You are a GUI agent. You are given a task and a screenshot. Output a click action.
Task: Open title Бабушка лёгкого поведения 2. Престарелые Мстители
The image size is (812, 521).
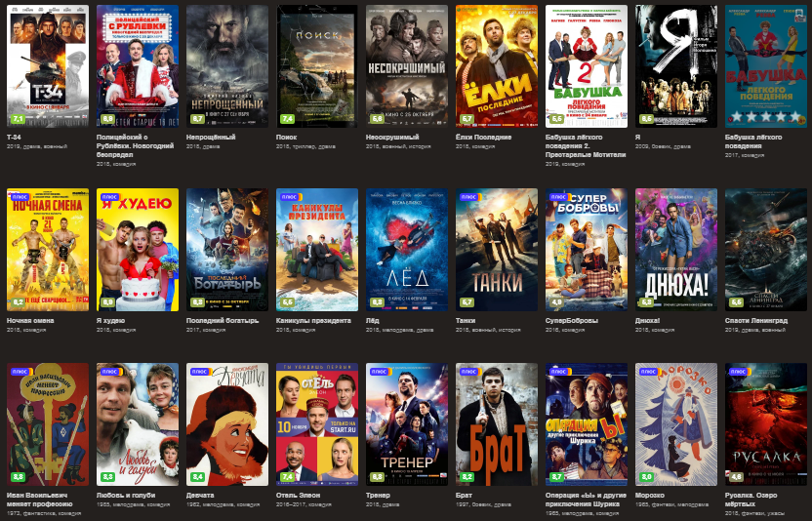click(x=586, y=146)
